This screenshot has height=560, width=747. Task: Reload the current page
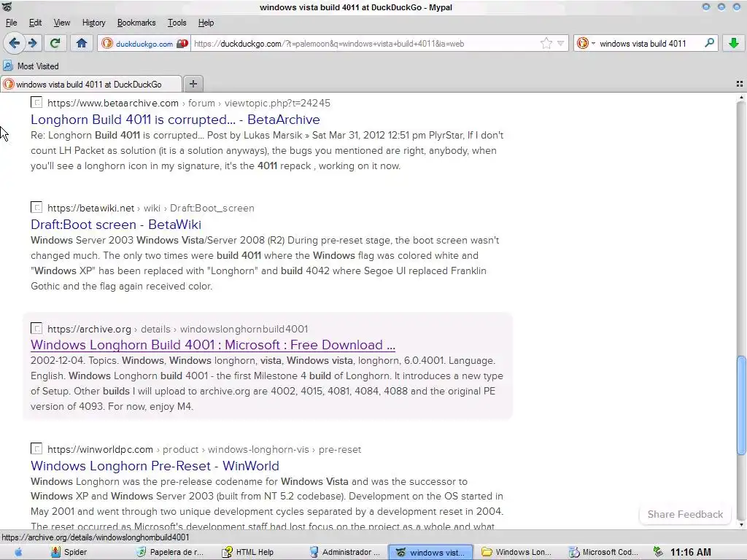(x=55, y=43)
